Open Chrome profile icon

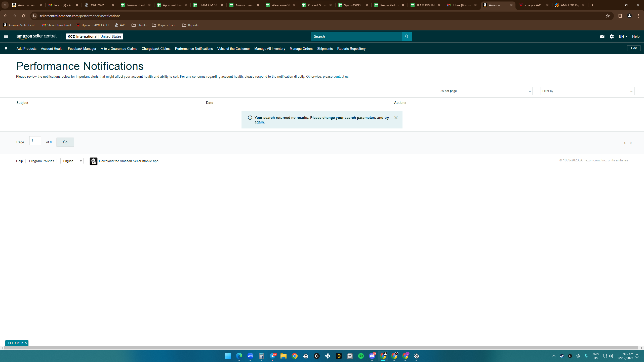click(x=629, y=16)
